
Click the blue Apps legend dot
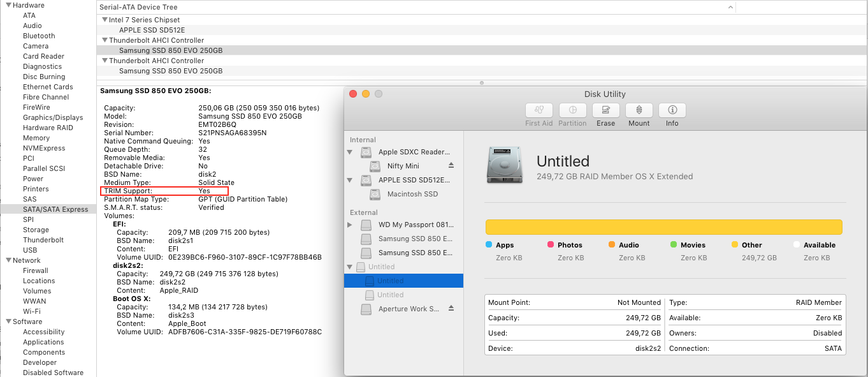(489, 244)
